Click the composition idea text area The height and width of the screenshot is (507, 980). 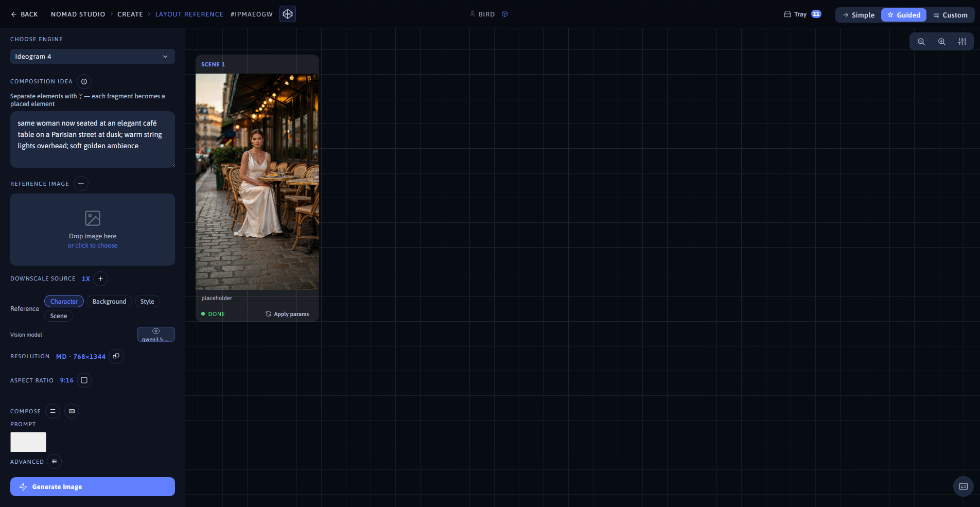[93, 139]
